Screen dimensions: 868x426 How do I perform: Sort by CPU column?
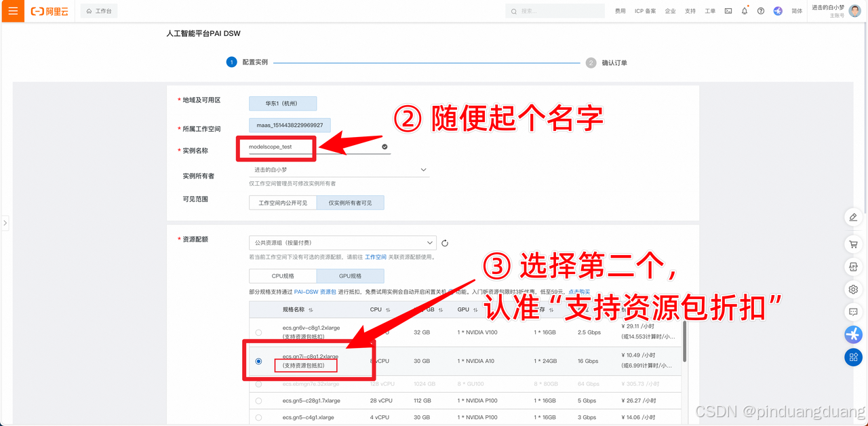[389, 309]
